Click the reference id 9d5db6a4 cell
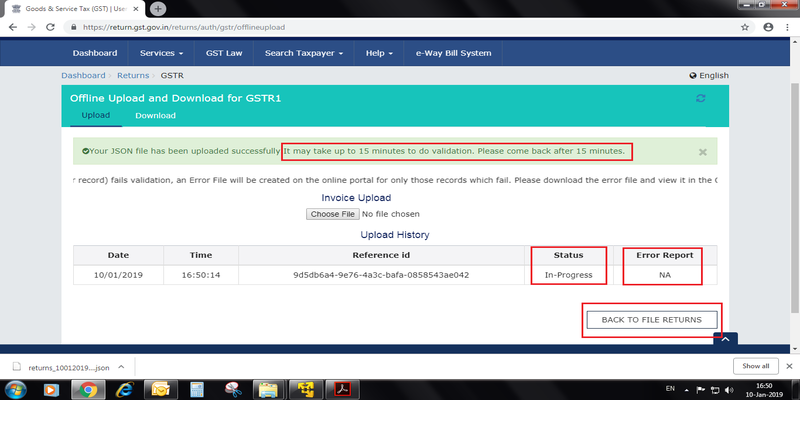Image resolution: width=800 pixels, height=430 pixels. (381, 275)
